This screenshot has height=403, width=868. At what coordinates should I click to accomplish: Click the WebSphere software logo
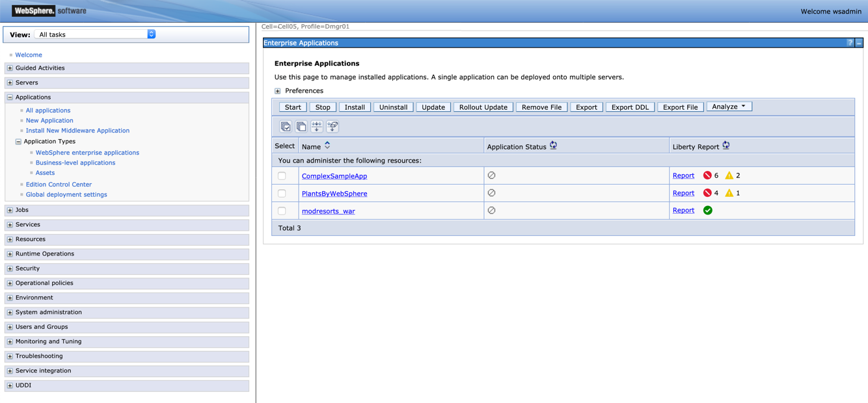point(50,10)
